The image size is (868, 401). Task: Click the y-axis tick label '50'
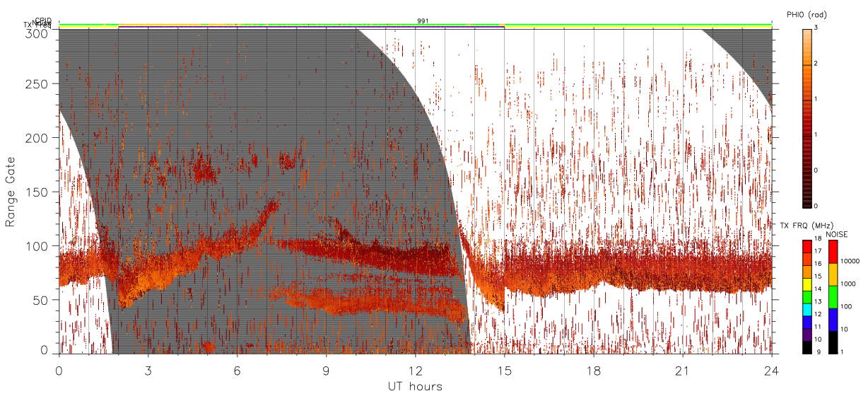(41, 300)
